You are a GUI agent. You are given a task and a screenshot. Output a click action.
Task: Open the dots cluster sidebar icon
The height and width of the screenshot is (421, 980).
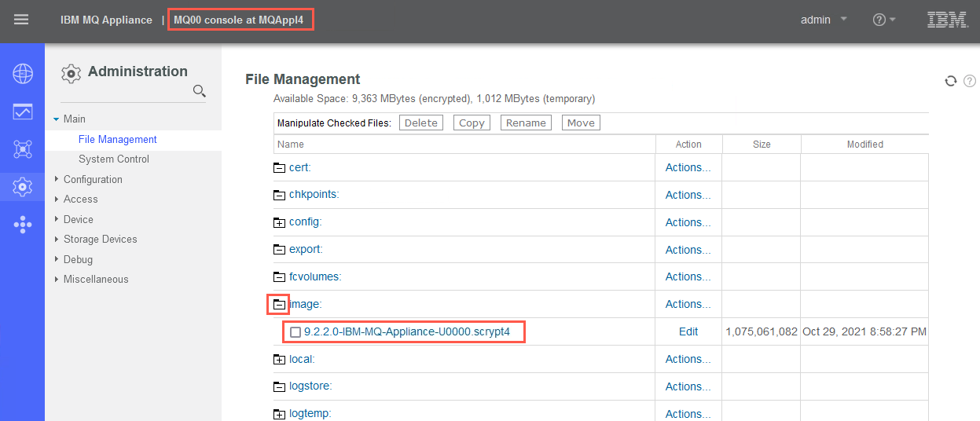tap(23, 225)
